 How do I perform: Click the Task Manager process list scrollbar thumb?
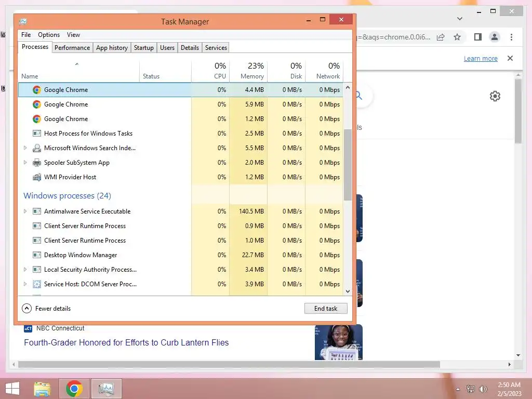click(x=348, y=165)
